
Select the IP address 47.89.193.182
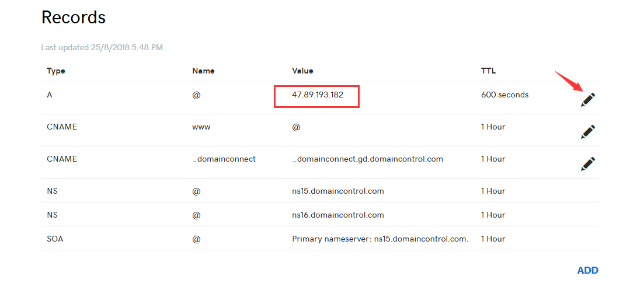pyautogui.click(x=318, y=95)
